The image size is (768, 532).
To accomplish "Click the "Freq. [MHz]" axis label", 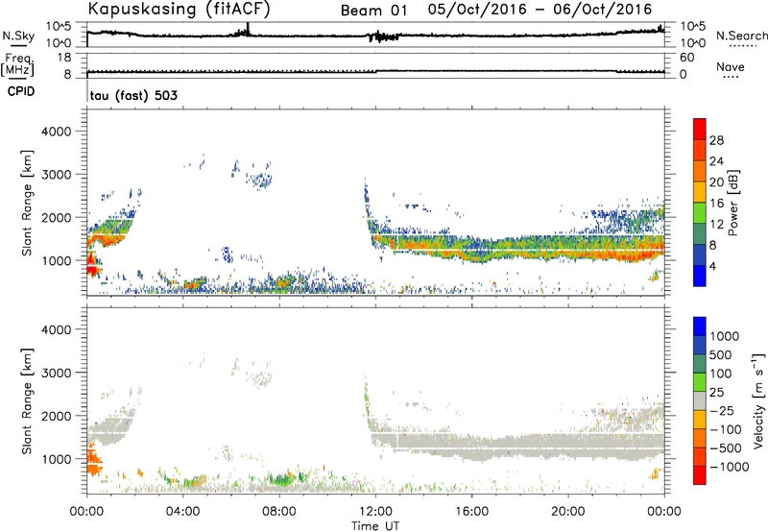I will coord(18,64).
